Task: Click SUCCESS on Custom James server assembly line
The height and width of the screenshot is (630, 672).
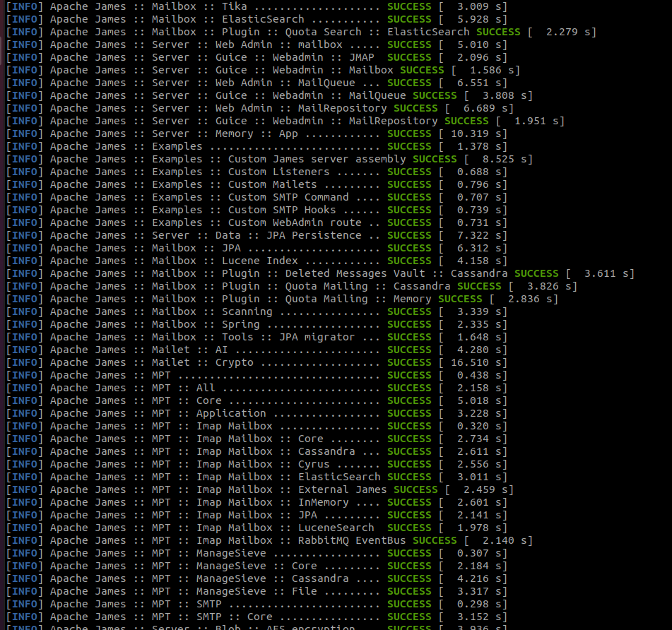Action: [x=435, y=160]
